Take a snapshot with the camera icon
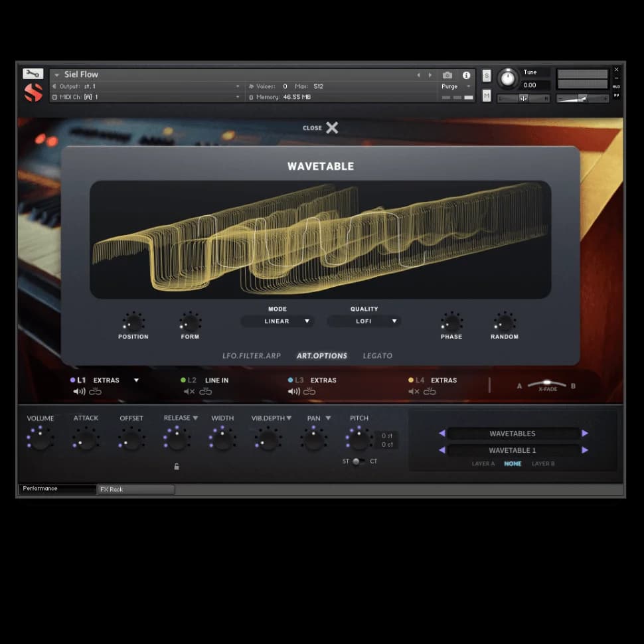The width and height of the screenshot is (644, 644). [447, 75]
